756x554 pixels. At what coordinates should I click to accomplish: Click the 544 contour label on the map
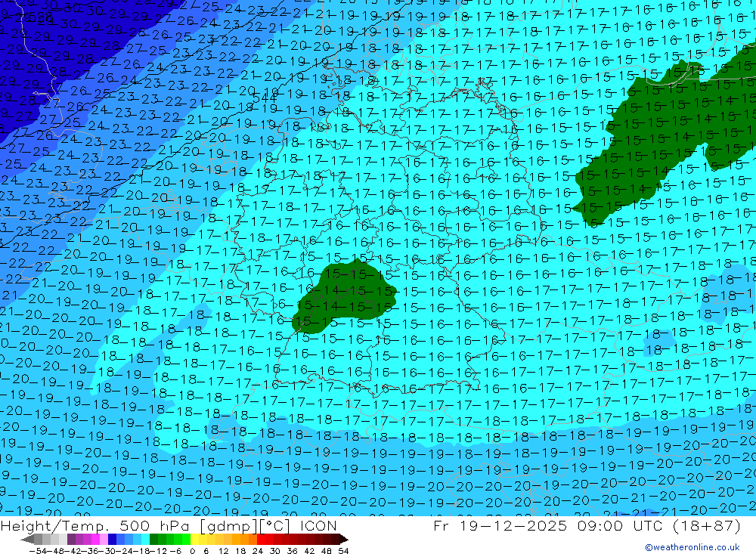(x=264, y=97)
